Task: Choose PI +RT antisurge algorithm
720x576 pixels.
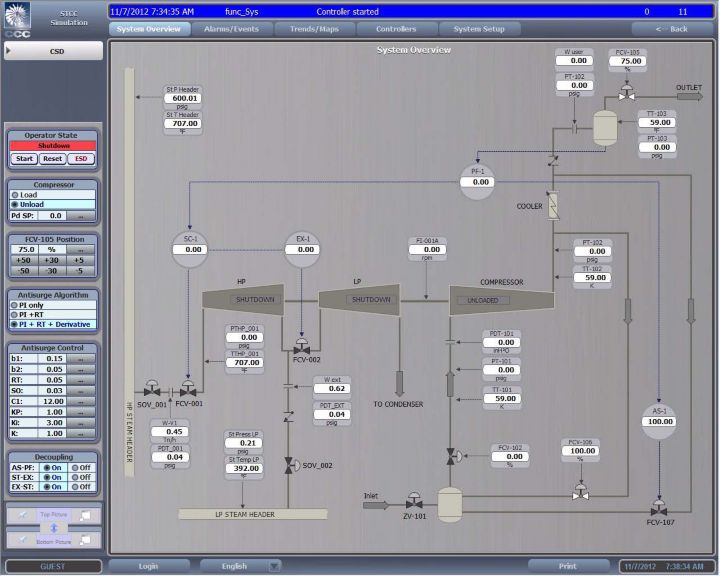Action: coord(53,315)
